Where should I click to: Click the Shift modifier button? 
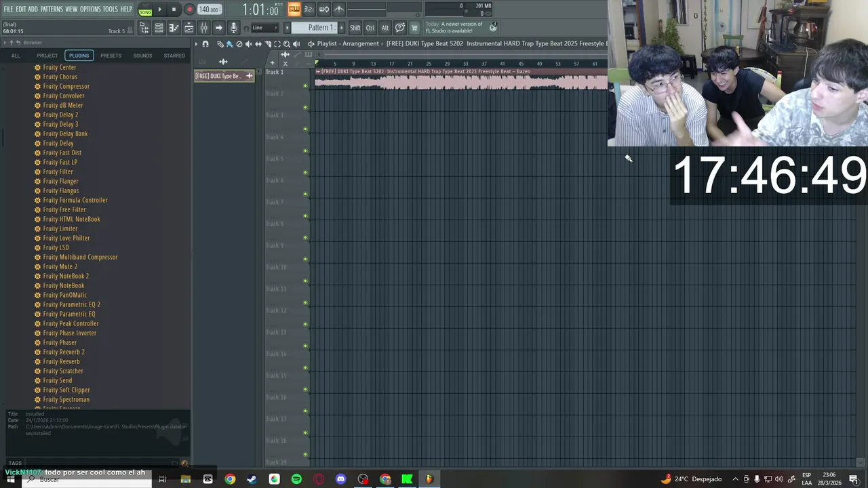(x=355, y=28)
